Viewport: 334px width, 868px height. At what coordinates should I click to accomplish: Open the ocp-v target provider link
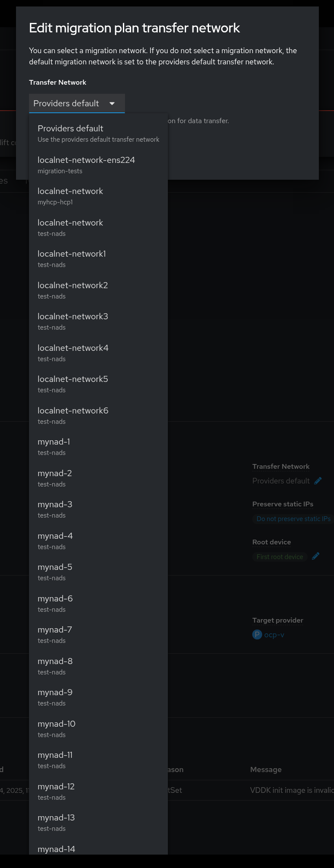click(274, 635)
